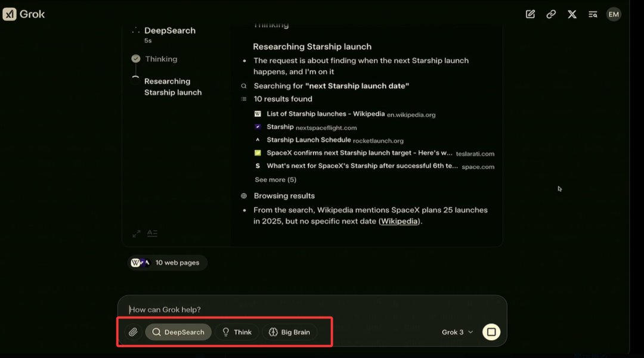Click the DeepSearch 5s timer text
Viewport: 644px width, 358px height.
pyautogui.click(x=148, y=41)
